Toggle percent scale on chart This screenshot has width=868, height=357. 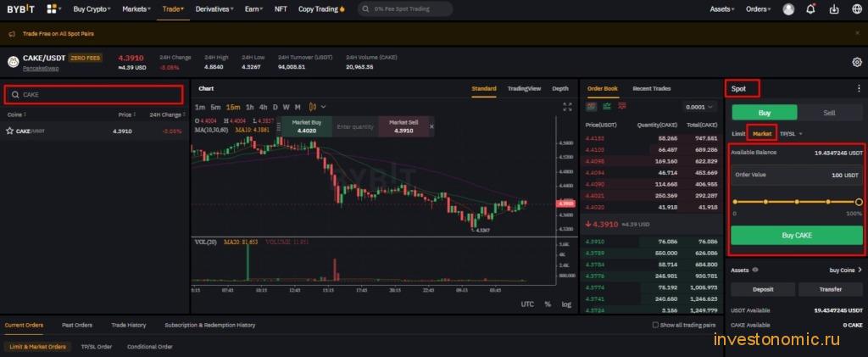[x=548, y=304]
